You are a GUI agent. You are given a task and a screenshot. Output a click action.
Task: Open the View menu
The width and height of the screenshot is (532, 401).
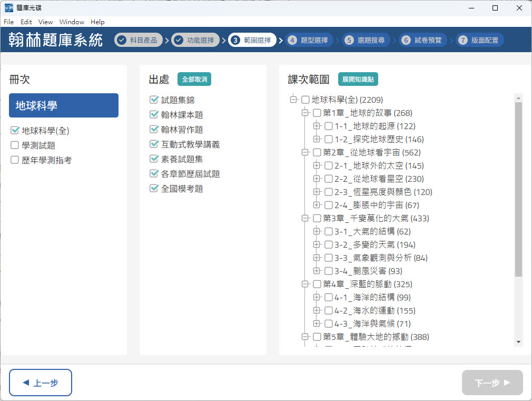[x=45, y=22]
